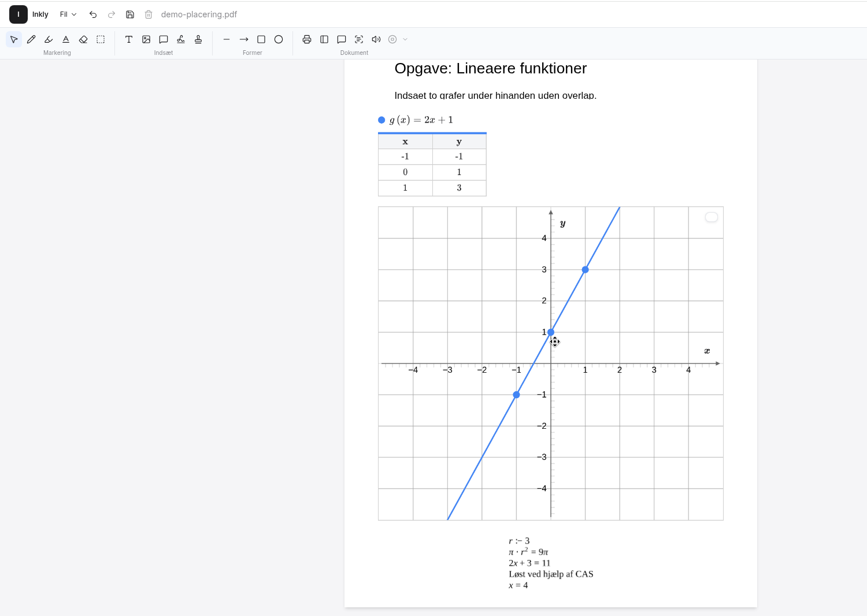Select the Arrow shape tool
Image resolution: width=867 pixels, height=616 pixels.
coord(244,39)
